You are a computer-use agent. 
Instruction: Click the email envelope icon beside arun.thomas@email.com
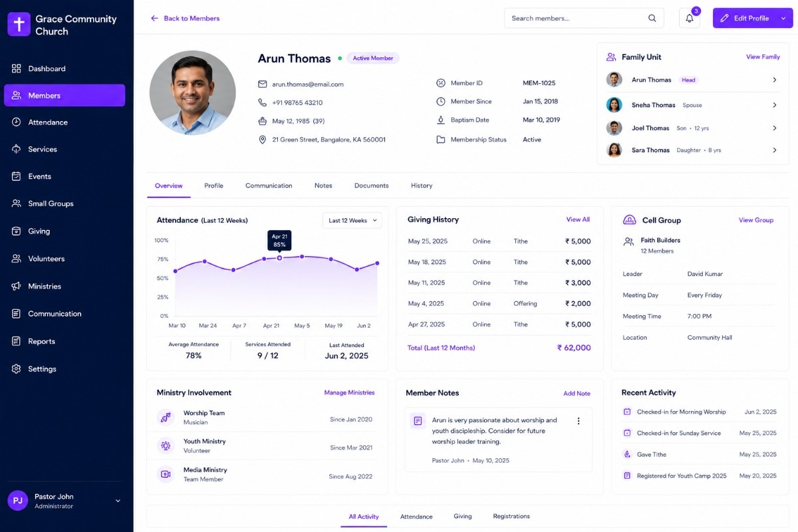[263, 84]
